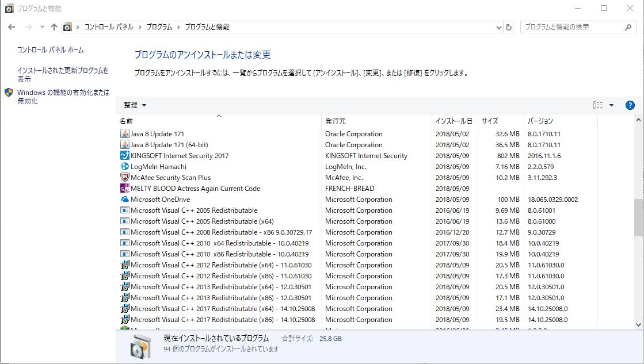Click scrollbar down arrow in program list

click(638, 324)
